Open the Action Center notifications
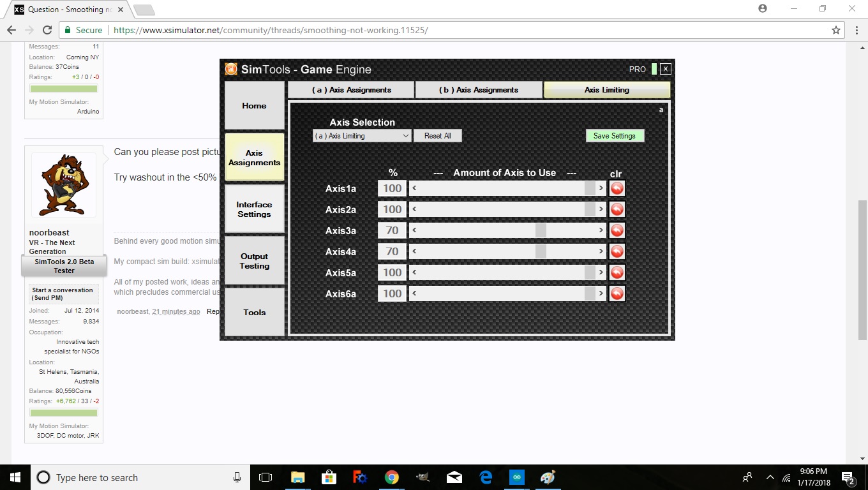This screenshot has height=490, width=868. tap(849, 478)
